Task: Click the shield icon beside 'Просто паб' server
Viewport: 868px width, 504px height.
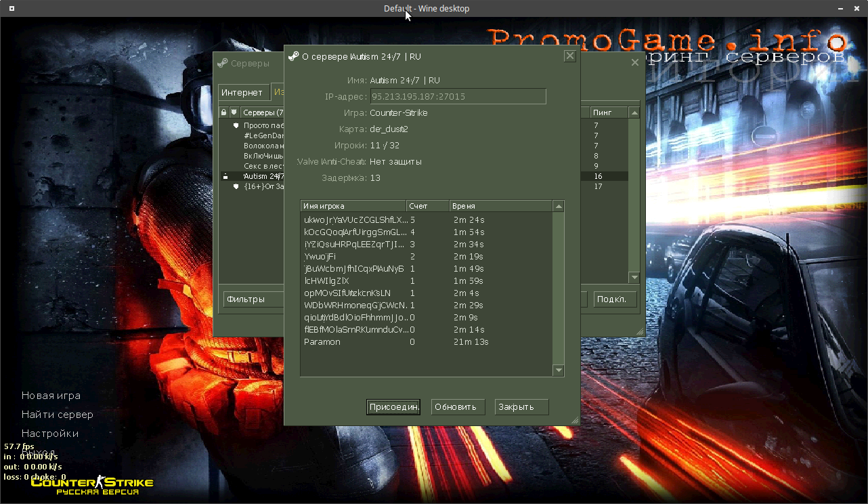Action: (x=236, y=125)
